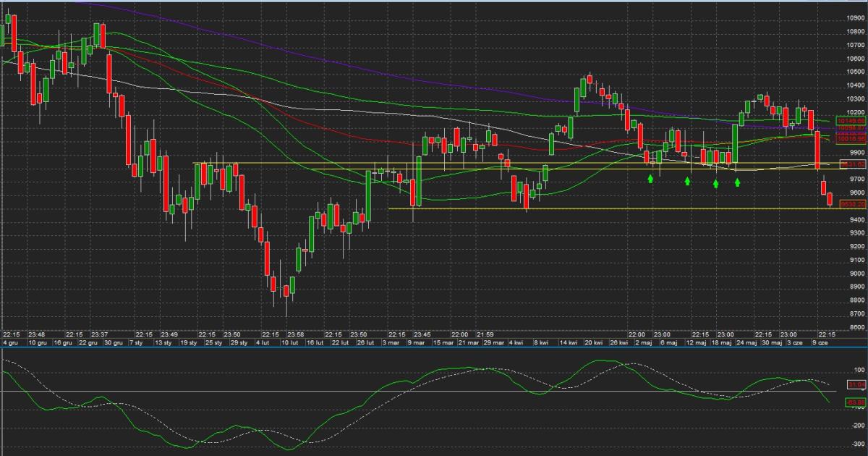Screen dimensions: 868x456
Task: Click the last red candlestick on the chart
Action: [x=830, y=198]
